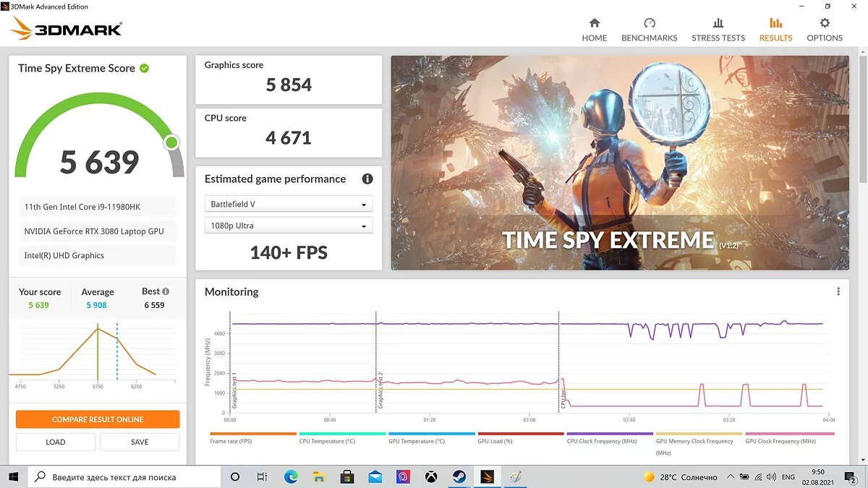This screenshot has width=868, height=488.
Task: Open the Xbox app from the taskbar
Action: 430,477
